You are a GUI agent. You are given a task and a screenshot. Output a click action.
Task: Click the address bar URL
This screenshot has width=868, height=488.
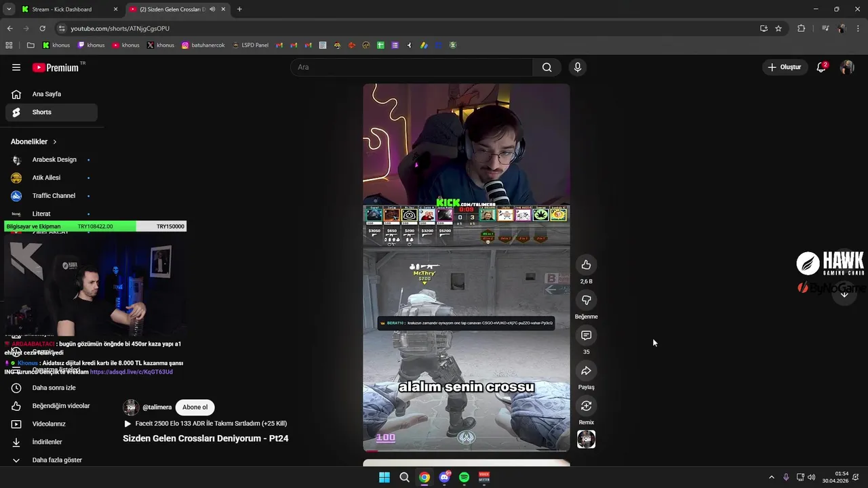[x=120, y=28]
